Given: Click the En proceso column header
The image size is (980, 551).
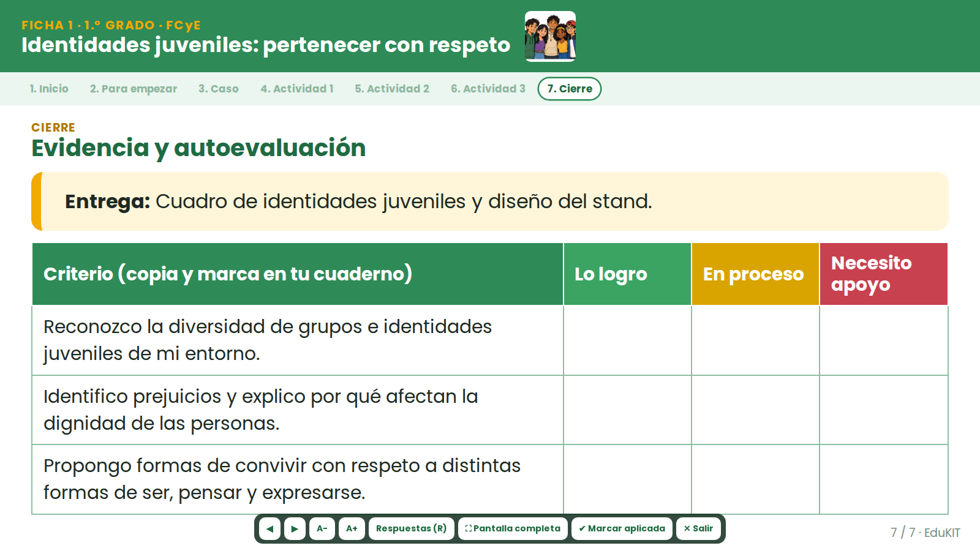Looking at the screenshot, I should 755,274.
